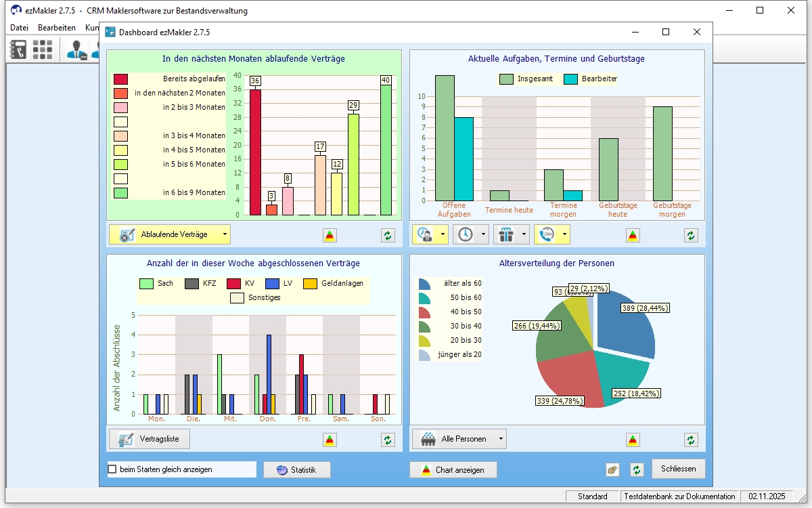Viewport: 812px width, 508px height.
Task: Click the Sonstiges white legend swatch
Action: 237,298
